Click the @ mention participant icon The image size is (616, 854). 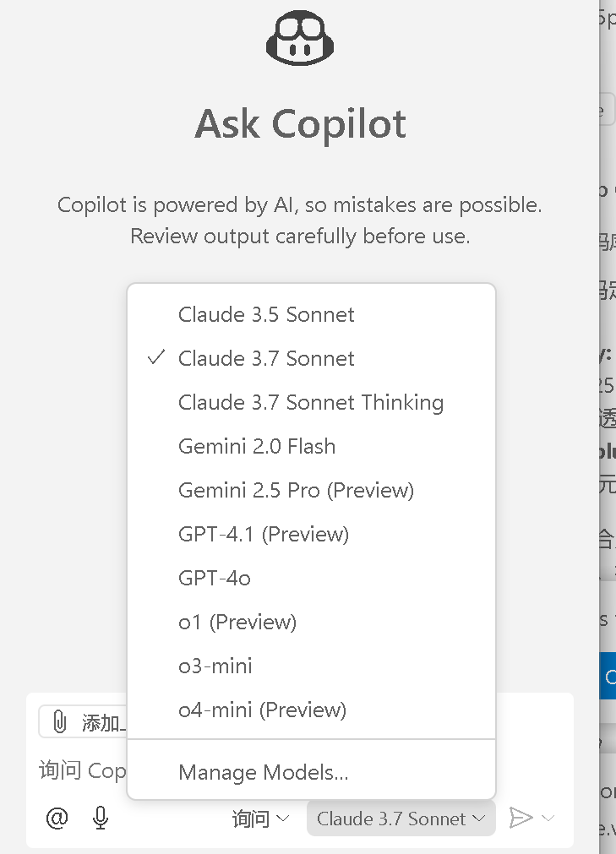click(57, 818)
